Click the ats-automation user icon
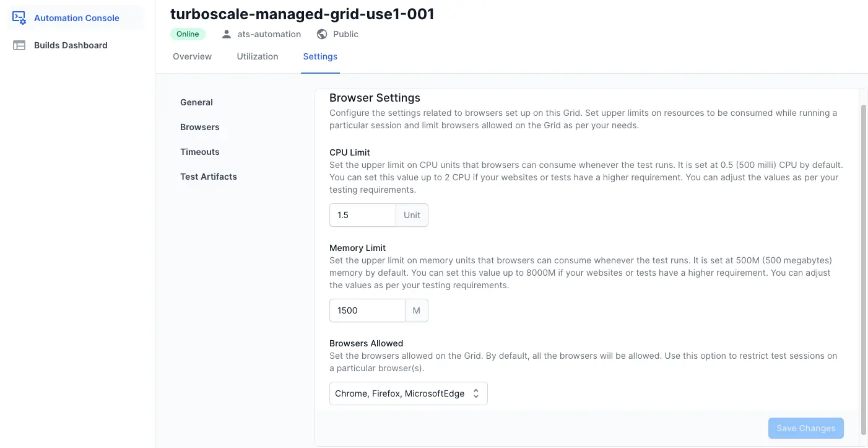868x448 pixels. 227,34
